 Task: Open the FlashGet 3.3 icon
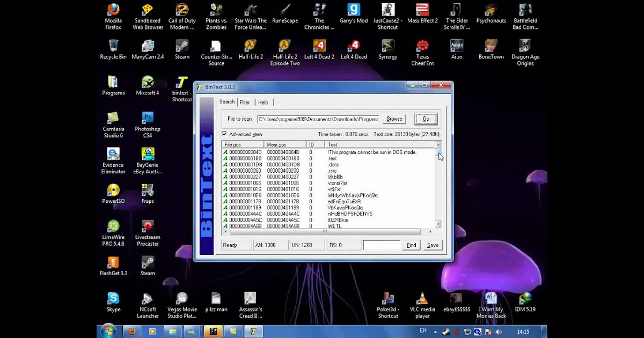[113, 266]
